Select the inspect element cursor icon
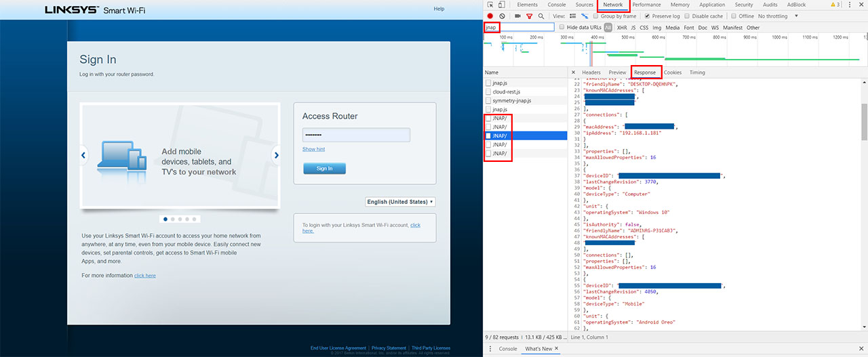 (490, 5)
